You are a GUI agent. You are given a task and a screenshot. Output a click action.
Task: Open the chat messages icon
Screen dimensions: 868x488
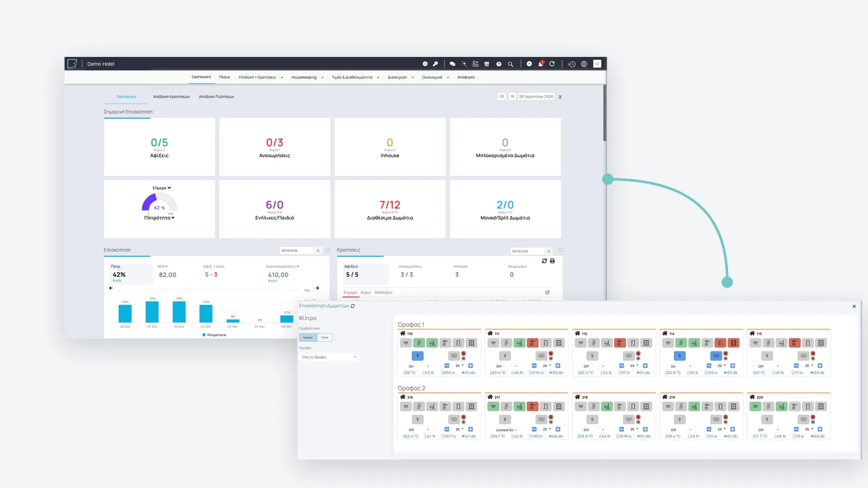(452, 64)
